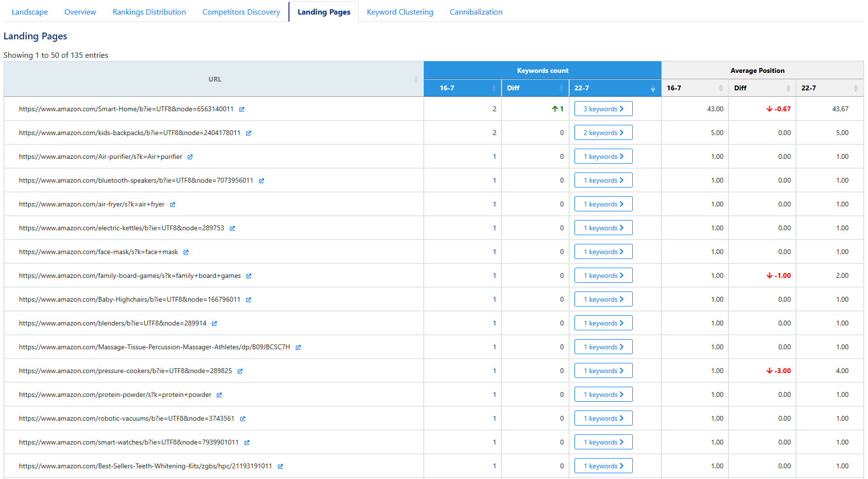Open external link icon for Massage-Tissue-Percussion URL
Image resolution: width=868 pixels, height=479 pixels.
coord(298,347)
